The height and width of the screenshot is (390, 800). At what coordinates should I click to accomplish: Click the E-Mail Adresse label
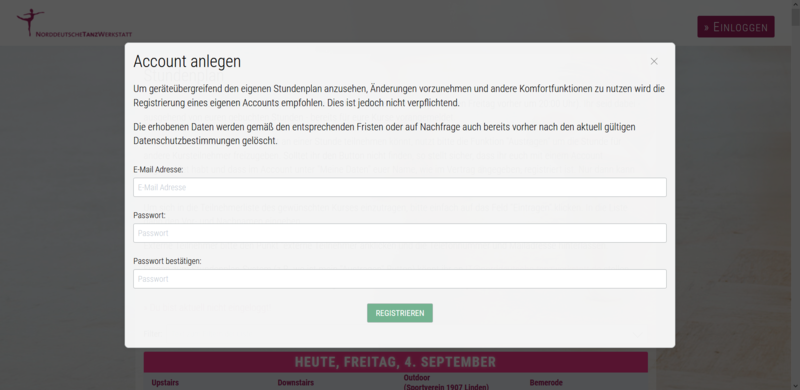coord(158,169)
